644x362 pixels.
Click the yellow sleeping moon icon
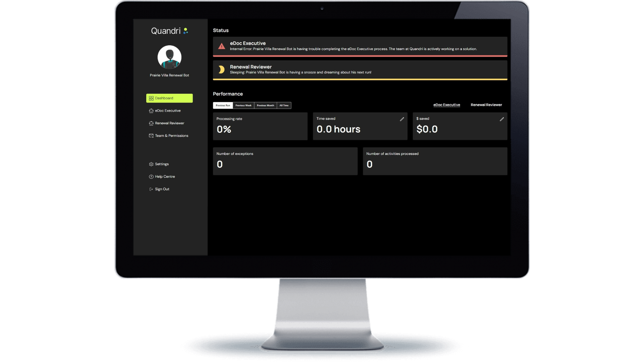221,70
